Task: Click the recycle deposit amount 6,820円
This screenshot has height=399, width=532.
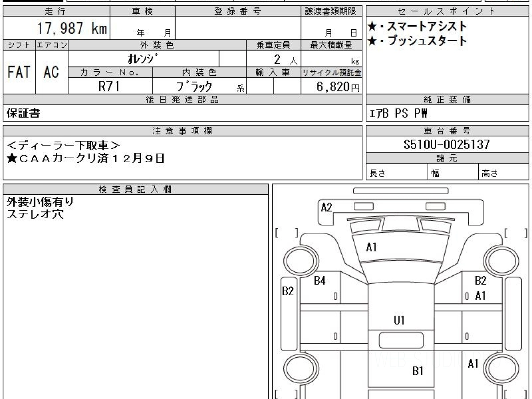Action: point(338,87)
